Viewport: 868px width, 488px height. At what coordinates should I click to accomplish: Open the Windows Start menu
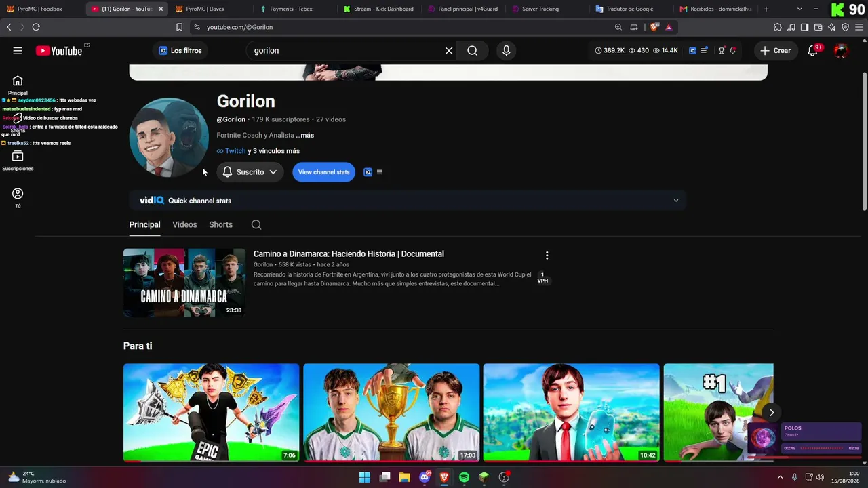[364, 477]
